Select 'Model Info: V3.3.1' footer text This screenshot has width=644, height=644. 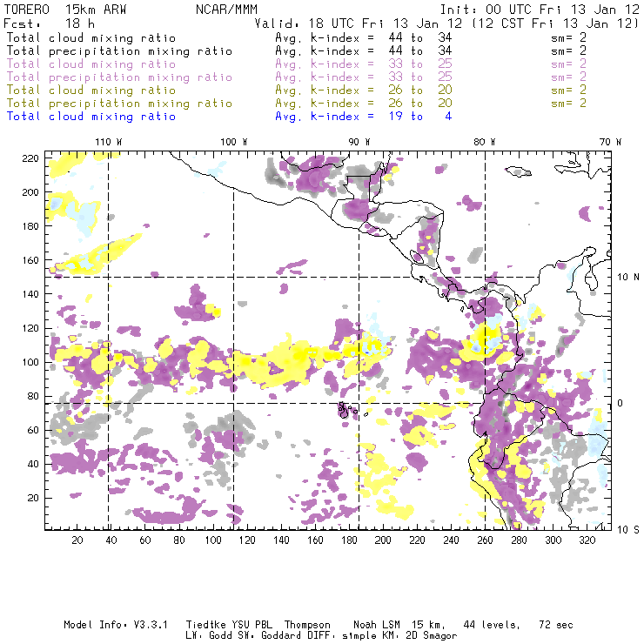(x=116, y=625)
